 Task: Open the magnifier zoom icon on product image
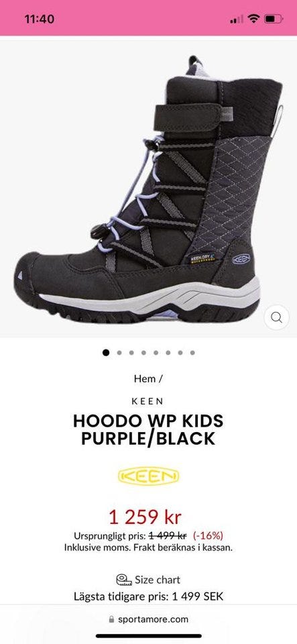click(x=276, y=317)
